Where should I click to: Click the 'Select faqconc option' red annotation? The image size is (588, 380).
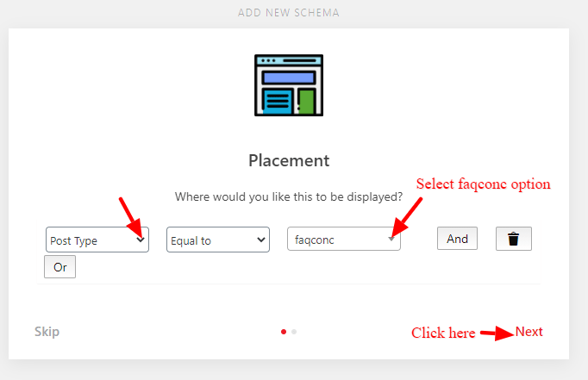484,184
